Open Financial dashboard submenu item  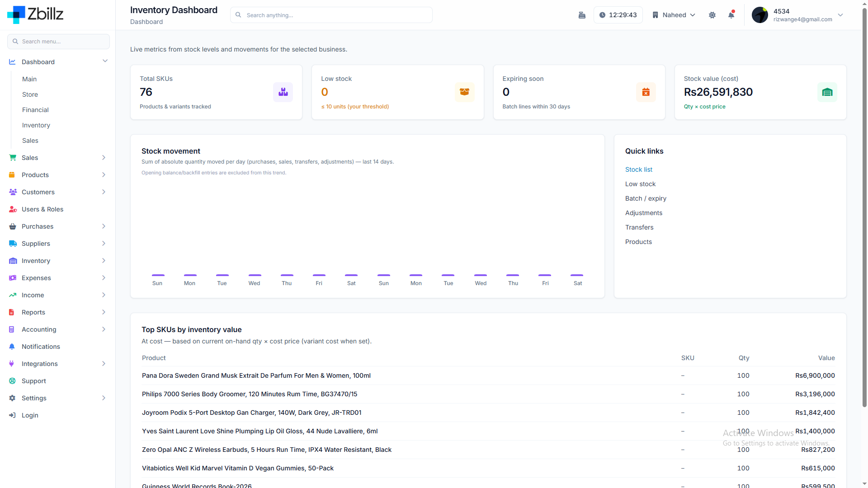pos(35,110)
